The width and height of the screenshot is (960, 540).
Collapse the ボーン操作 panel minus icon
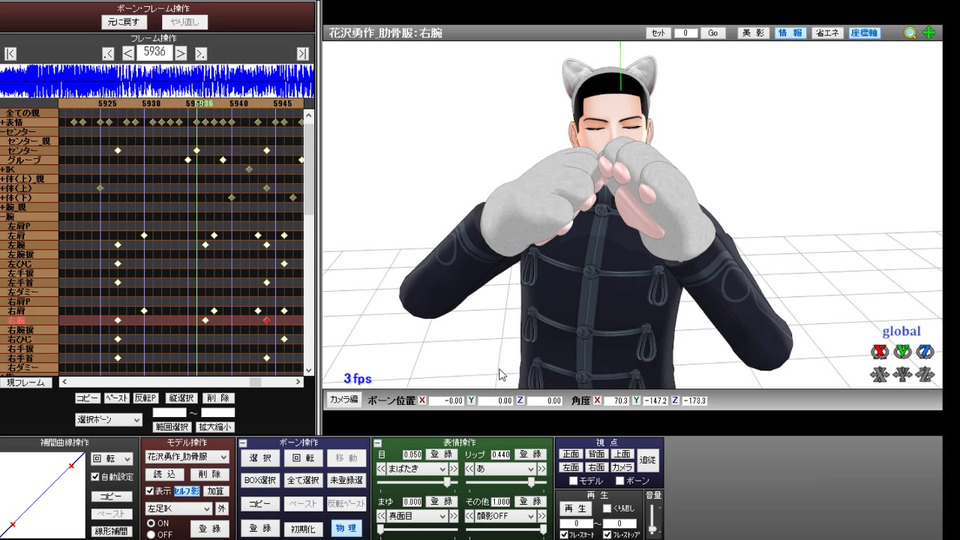(x=243, y=443)
